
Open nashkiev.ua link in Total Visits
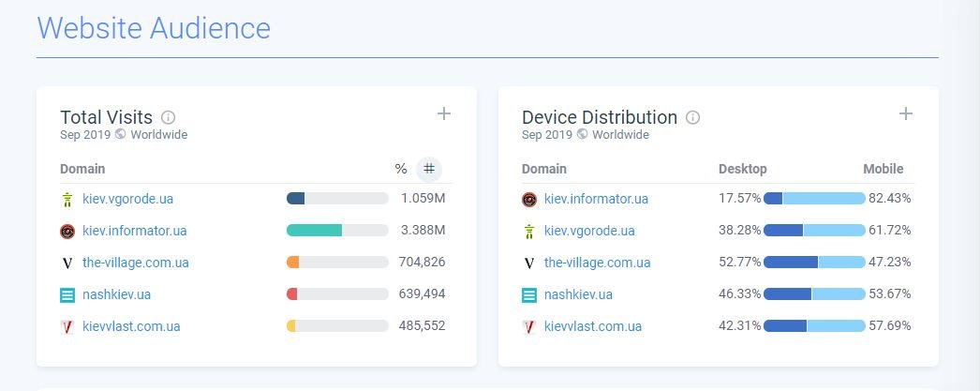pyautogui.click(x=117, y=294)
